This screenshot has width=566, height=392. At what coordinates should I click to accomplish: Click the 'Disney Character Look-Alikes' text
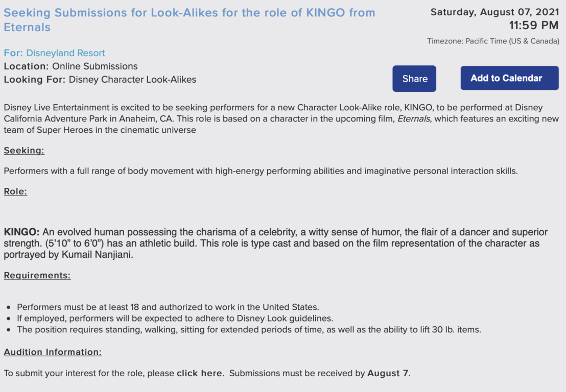pos(132,80)
